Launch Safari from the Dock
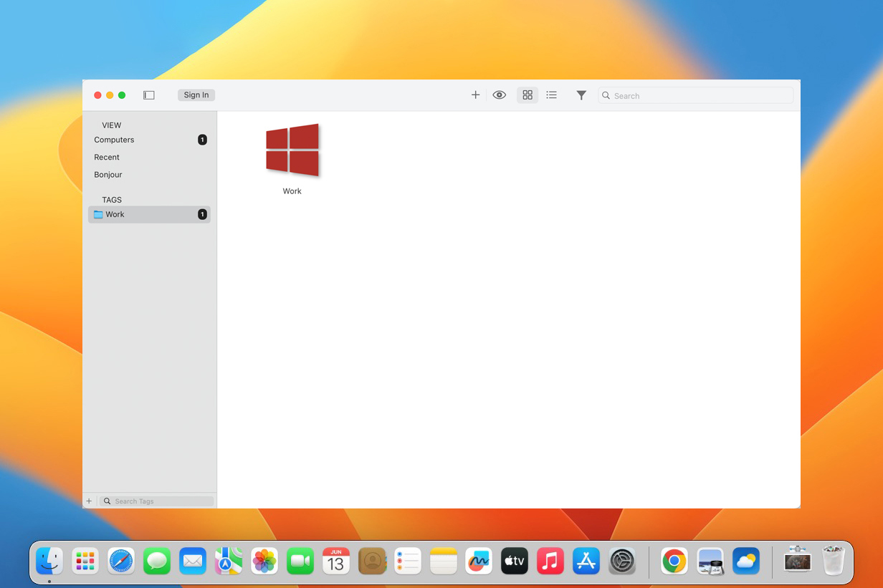The height and width of the screenshot is (588, 883). 121,561
